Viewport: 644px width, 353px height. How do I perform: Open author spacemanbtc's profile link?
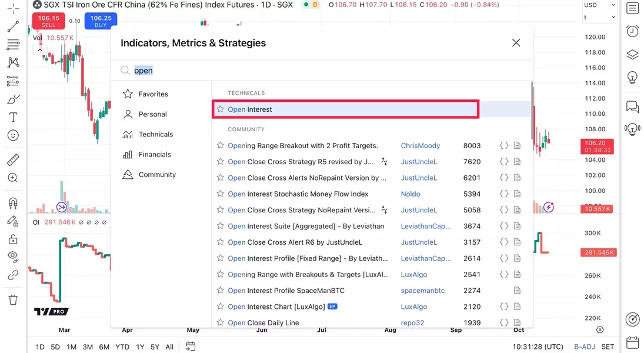pyautogui.click(x=423, y=291)
